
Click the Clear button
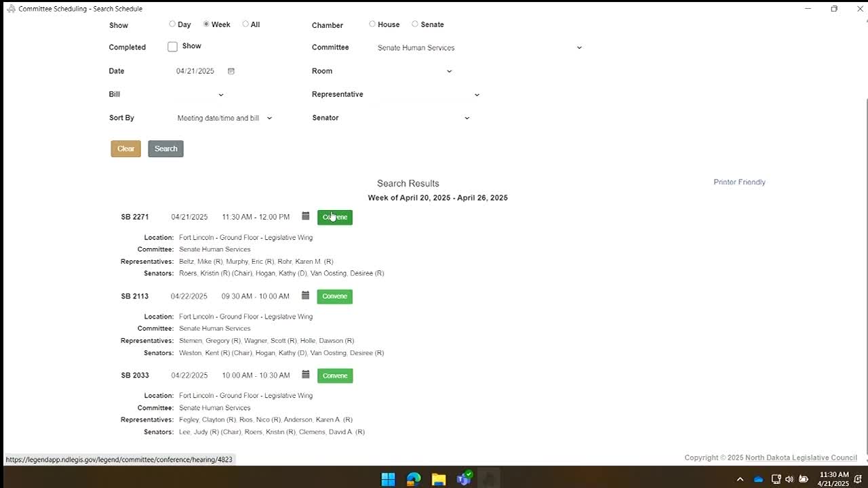[x=126, y=148]
